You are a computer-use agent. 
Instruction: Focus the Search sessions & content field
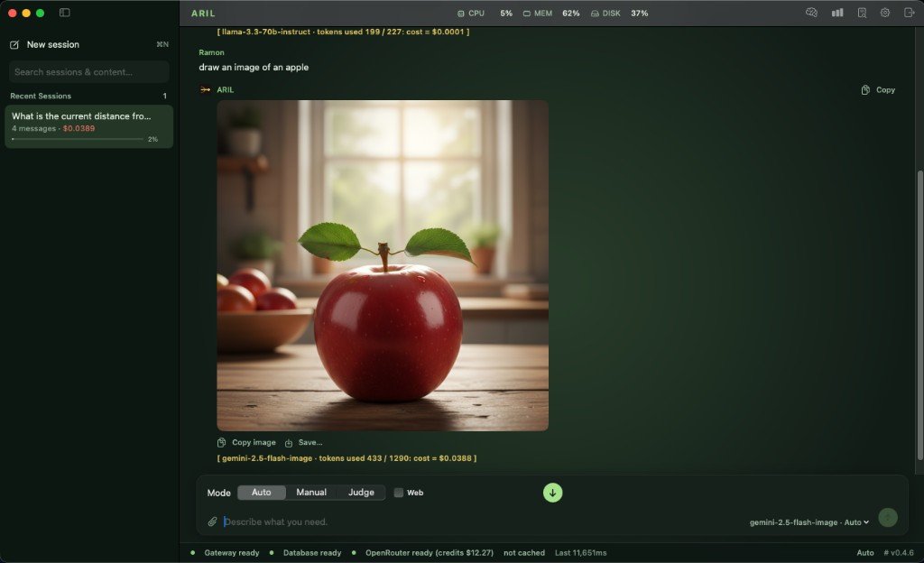tap(89, 72)
